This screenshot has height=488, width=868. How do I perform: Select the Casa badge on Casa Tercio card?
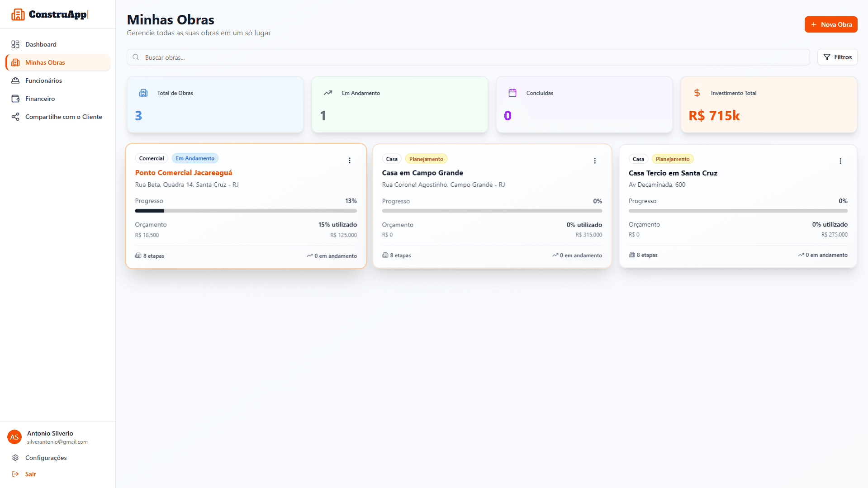pyautogui.click(x=638, y=159)
